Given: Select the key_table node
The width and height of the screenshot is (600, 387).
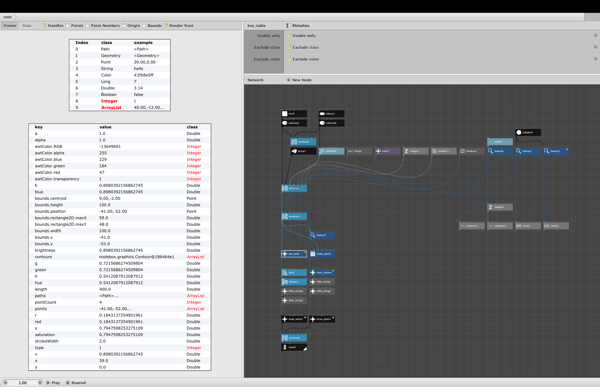Looking at the screenshot, I should (x=294, y=254).
